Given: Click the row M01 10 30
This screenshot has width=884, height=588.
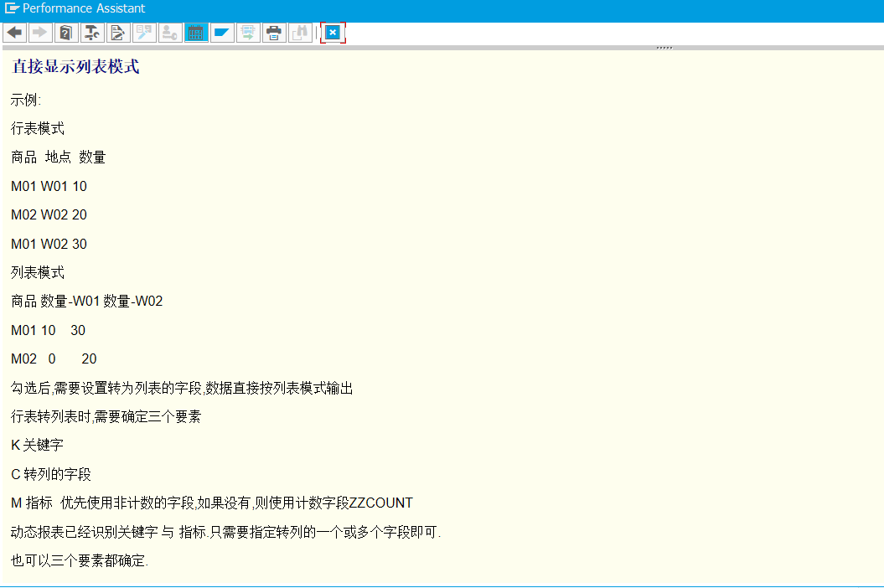Looking at the screenshot, I should 49,330.
